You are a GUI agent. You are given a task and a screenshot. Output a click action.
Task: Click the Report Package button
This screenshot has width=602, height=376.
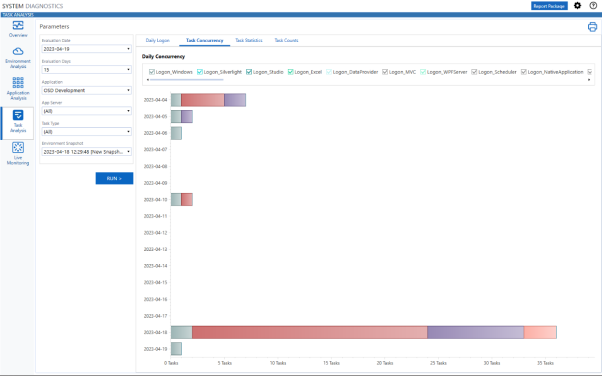click(x=549, y=6)
